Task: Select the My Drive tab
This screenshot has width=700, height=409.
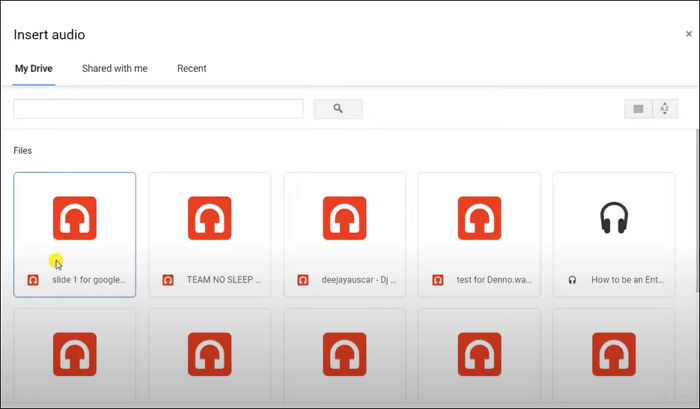Action: point(33,68)
